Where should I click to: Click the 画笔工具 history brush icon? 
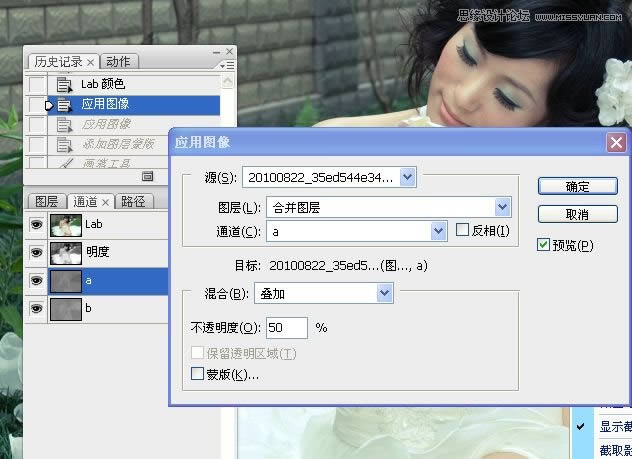pyautogui.click(x=66, y=163)
